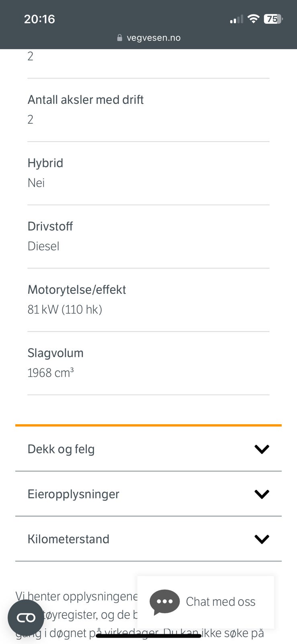The height and width of the screenshot is (644, 297).
Task: Click the speech bubble chat icon
Action: (x=164, y=602)
